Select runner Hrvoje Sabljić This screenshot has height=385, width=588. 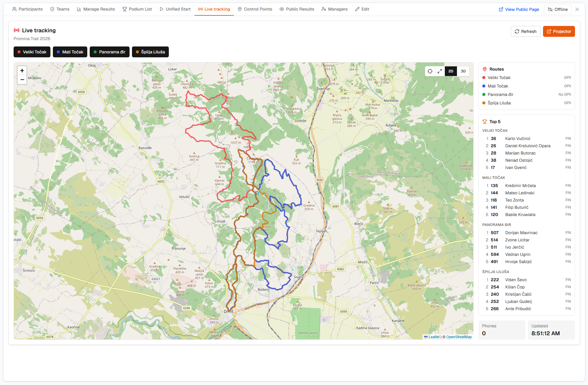tap(527, 262)
